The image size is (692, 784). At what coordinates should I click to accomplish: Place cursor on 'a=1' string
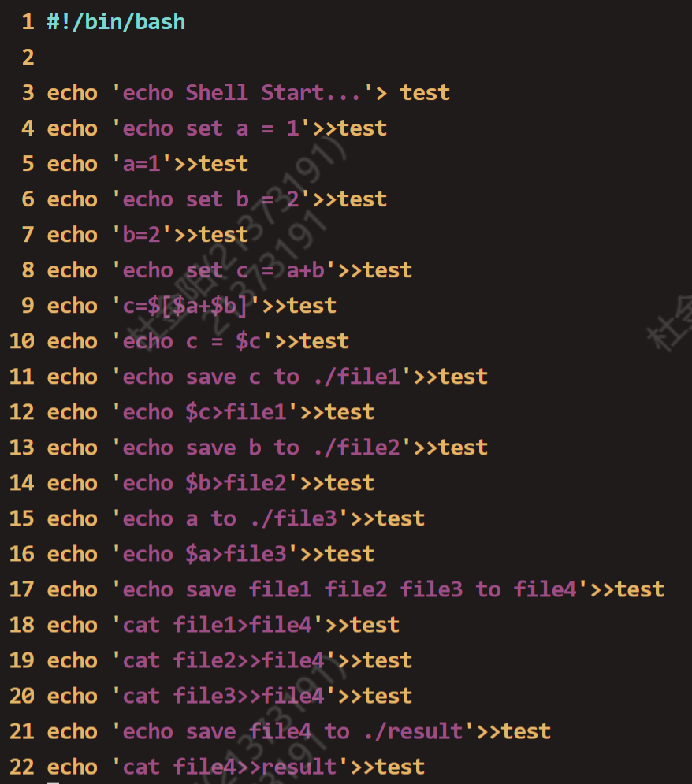coord(141,164)
